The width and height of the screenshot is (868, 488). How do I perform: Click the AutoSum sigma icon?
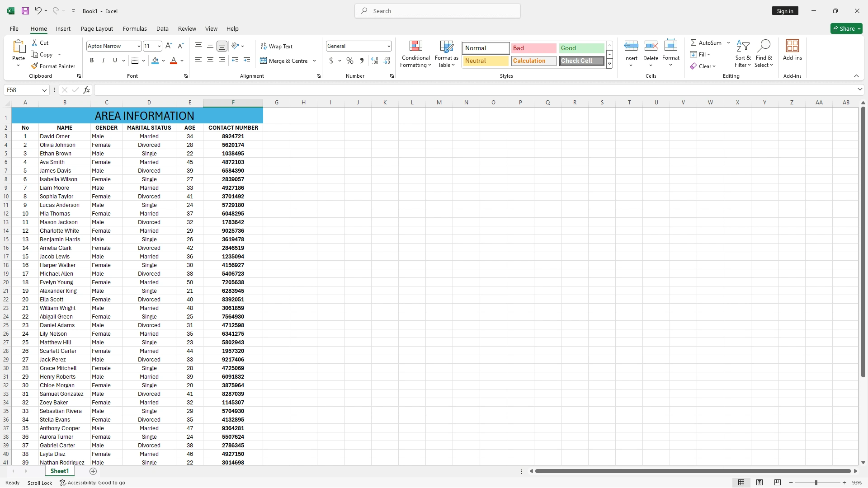click(x=693, y=42)
